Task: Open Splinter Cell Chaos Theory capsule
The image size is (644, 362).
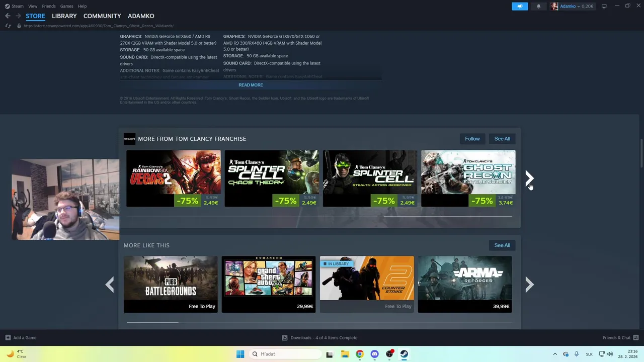Action: [272, 178]
